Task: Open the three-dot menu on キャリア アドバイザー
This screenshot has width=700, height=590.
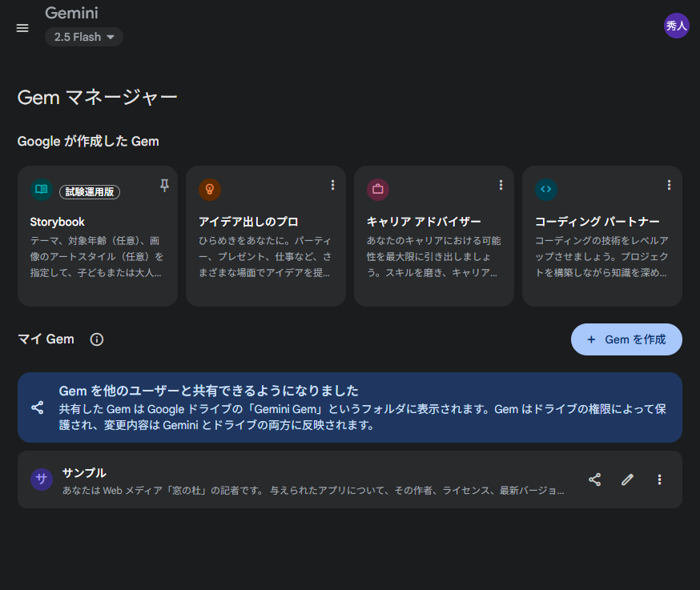Action: (501, 185)
